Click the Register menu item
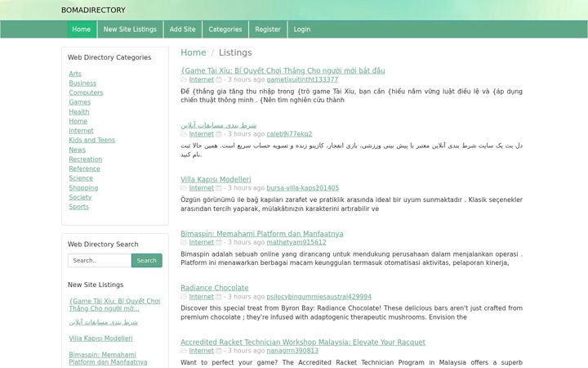 tap(268, 29)
